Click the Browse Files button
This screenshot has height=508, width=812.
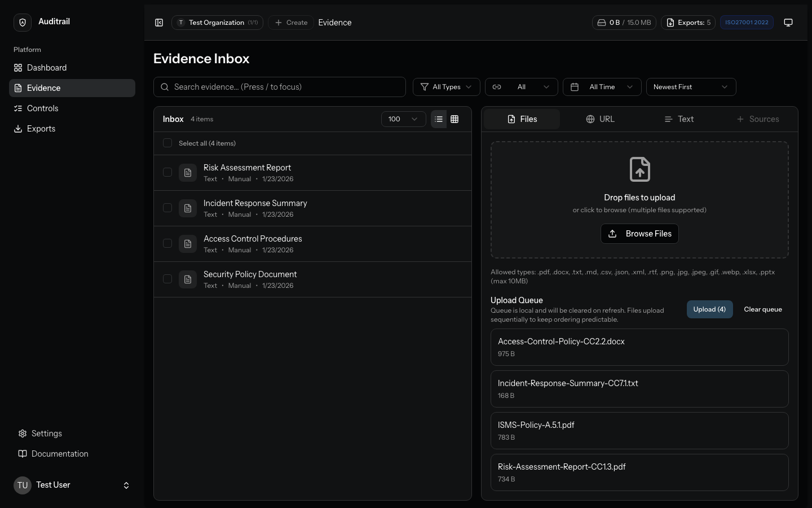tap(639, 234)
